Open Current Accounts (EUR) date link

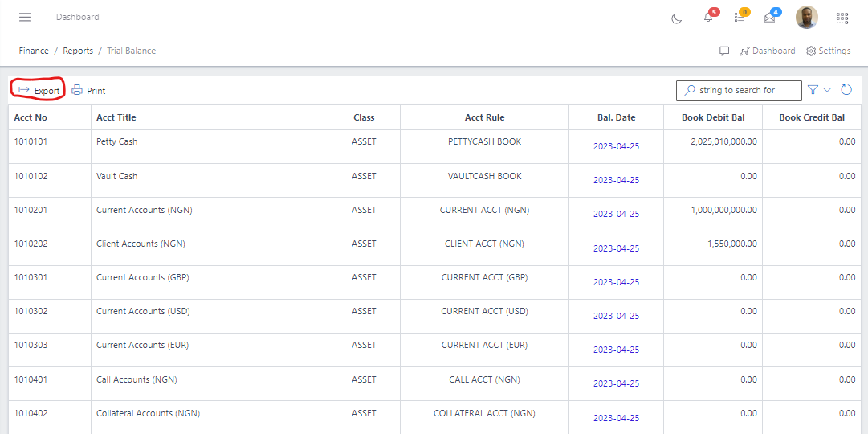(616, 350)
